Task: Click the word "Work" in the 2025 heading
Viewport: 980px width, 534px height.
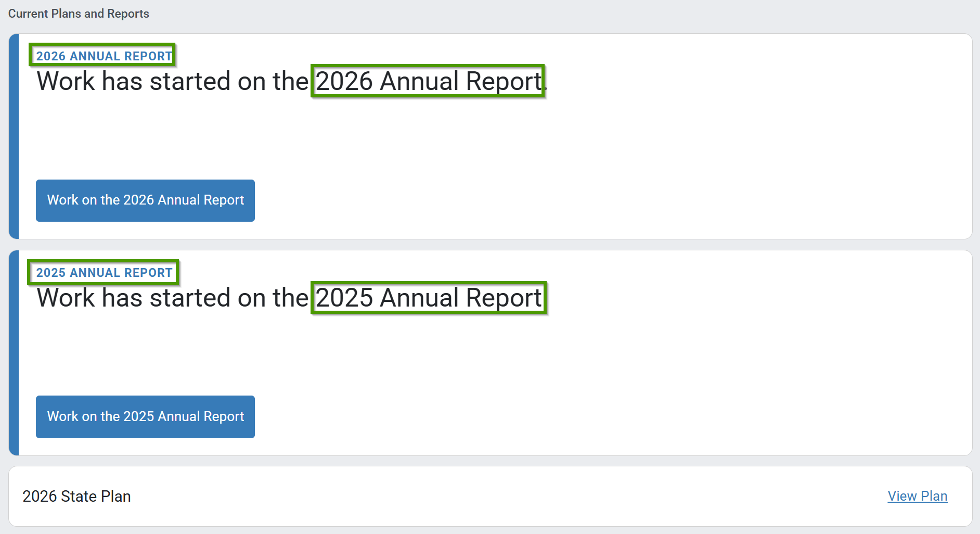Action: (66, 298)
